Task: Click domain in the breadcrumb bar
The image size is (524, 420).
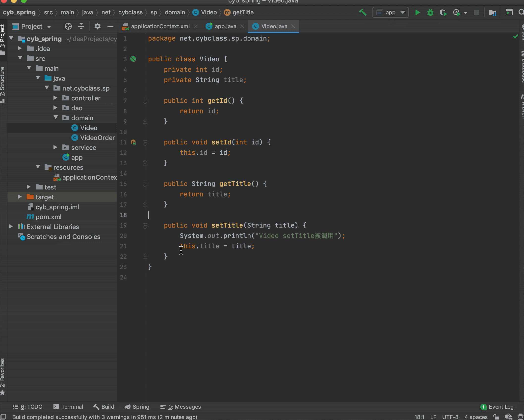Action: pyautogui.click(x=175, y=12)
